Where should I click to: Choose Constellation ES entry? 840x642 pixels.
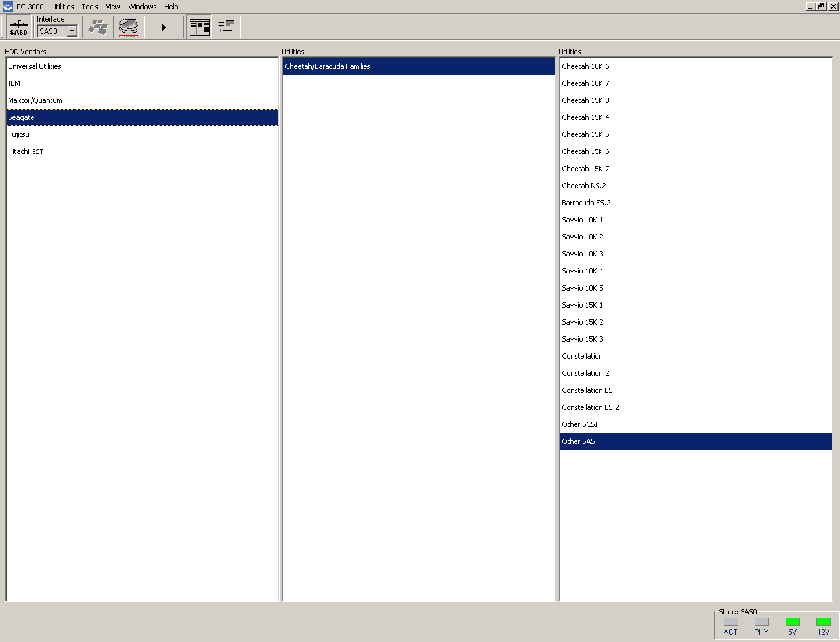pyautogui.click(x=696, y=390)
